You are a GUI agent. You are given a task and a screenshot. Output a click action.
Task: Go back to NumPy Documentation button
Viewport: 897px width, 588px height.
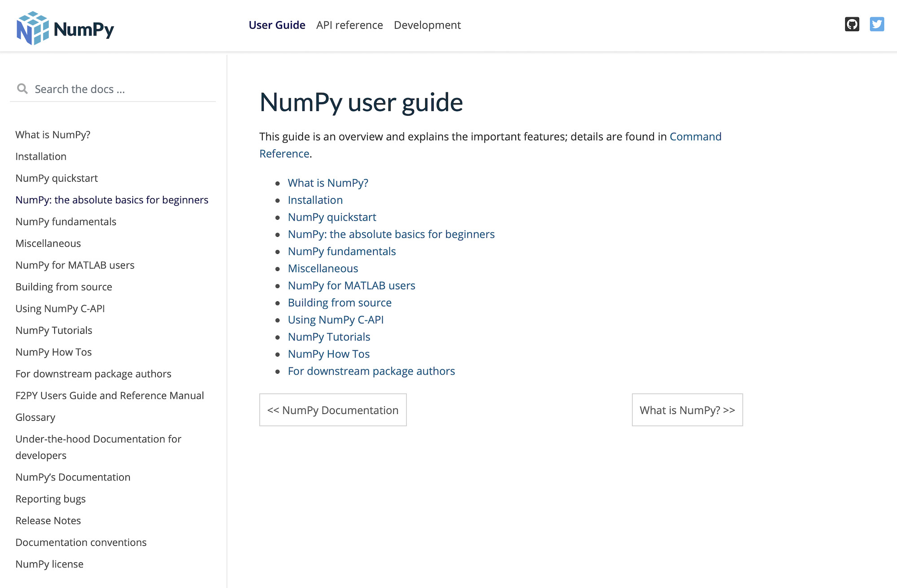tap(333, 410)
